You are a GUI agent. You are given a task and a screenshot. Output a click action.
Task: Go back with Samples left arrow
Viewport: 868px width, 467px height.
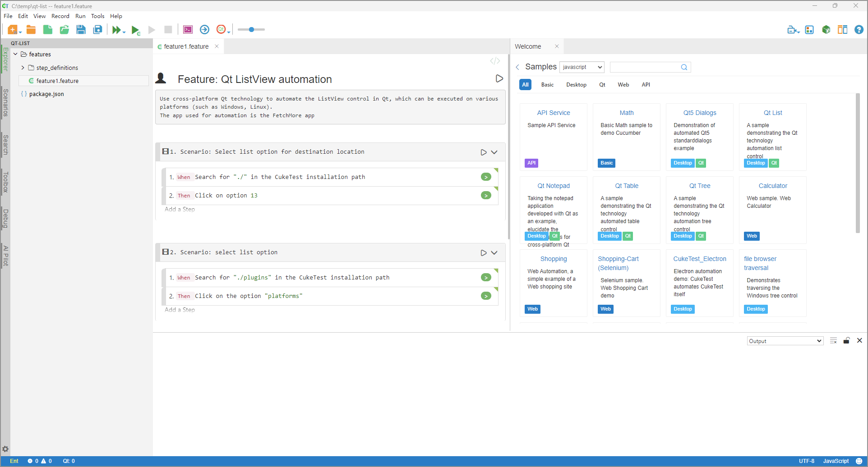coord(517,67)
